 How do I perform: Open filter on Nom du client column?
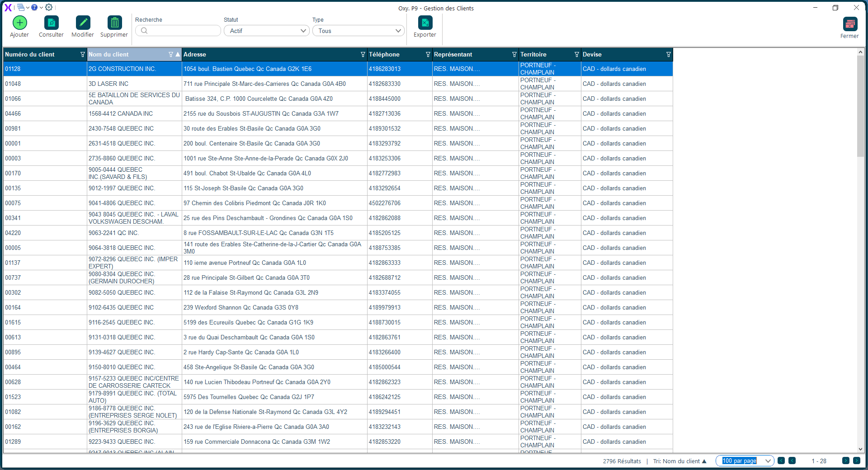tap(171, 54)
